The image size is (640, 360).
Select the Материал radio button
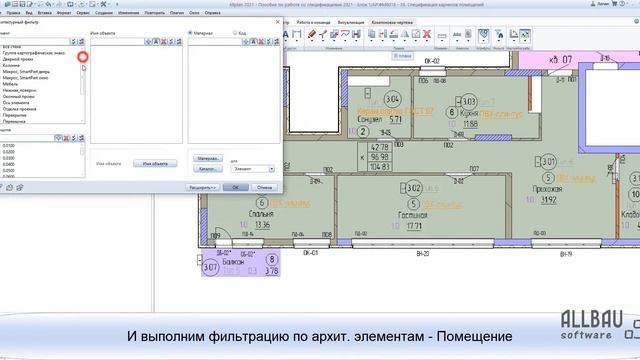pos(190,33)
